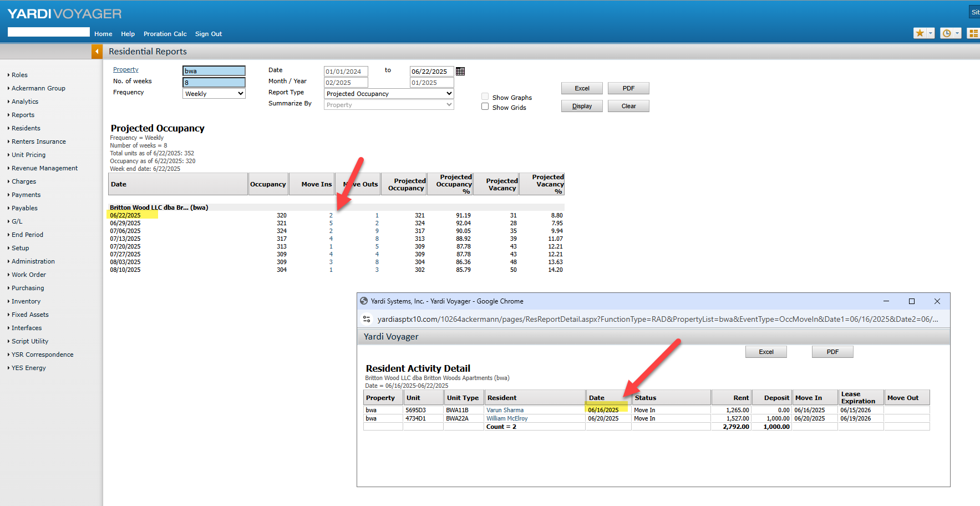The width and height of the screenshot is (980, 506).
Task: Enable the Show Grids checkbox
Action: (485, 107)
